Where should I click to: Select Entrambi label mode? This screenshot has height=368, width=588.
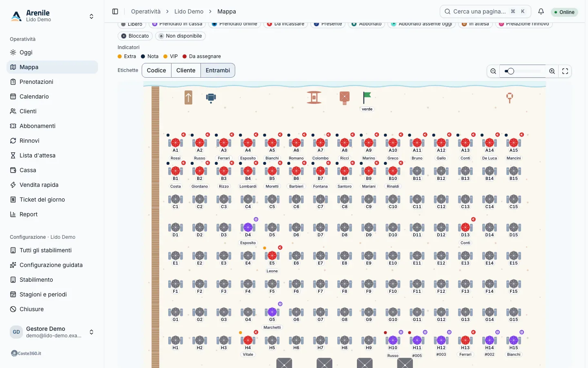click(218, 70)
